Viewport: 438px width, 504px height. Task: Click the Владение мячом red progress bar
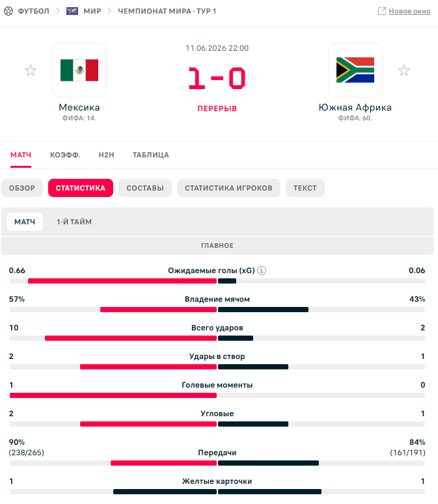(159, 310)
